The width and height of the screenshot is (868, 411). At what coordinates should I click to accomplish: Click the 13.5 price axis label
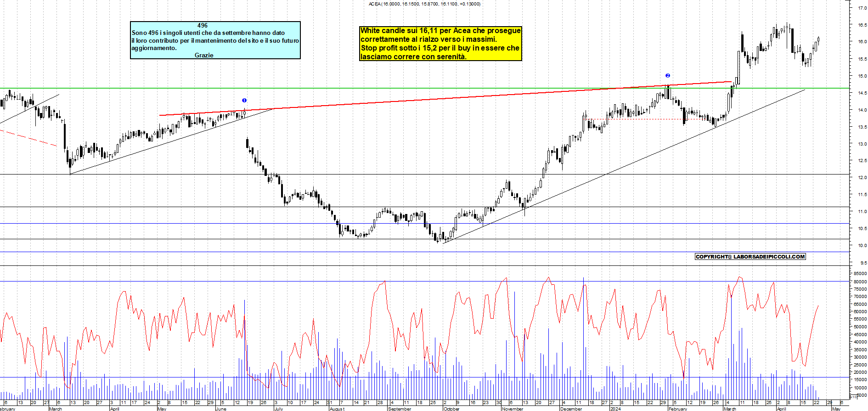862,127
